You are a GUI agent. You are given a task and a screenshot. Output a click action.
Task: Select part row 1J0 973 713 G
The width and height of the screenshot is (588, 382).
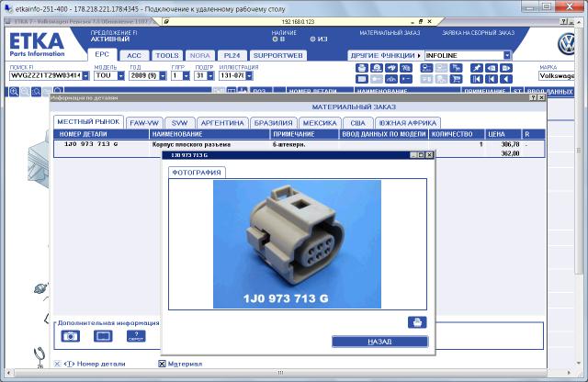tap(299, 144)
